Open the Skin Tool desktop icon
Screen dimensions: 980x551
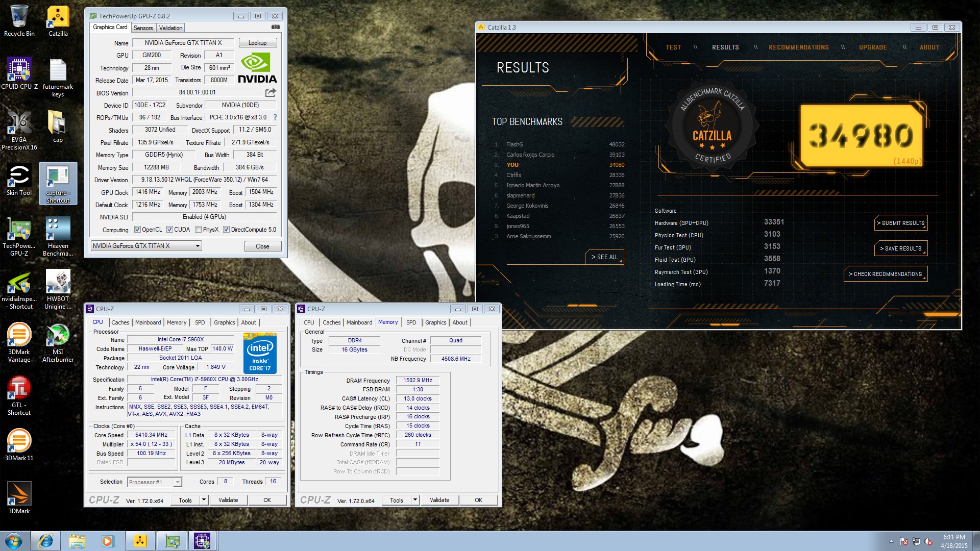click(19, 180)
